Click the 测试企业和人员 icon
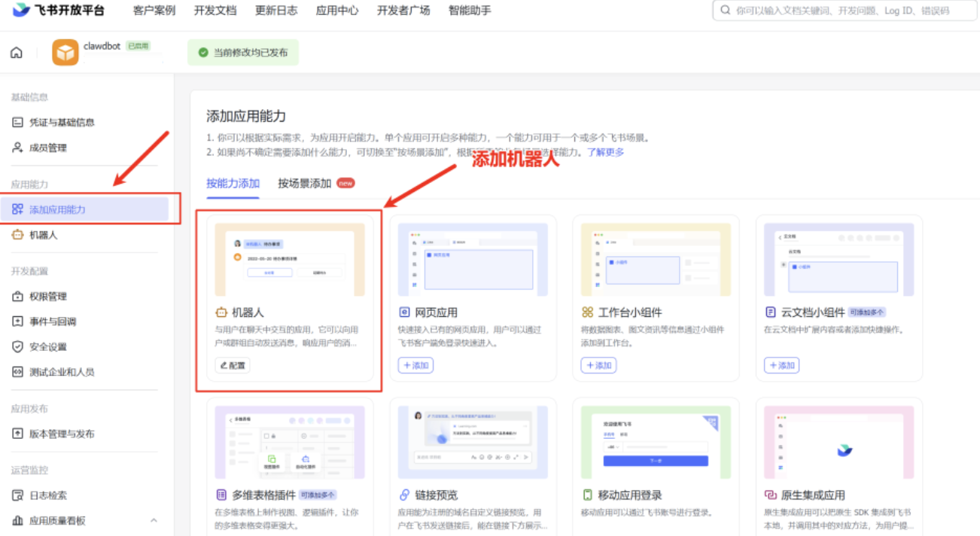This screenshot has height=536, width=980. click(x=17, y=372)
